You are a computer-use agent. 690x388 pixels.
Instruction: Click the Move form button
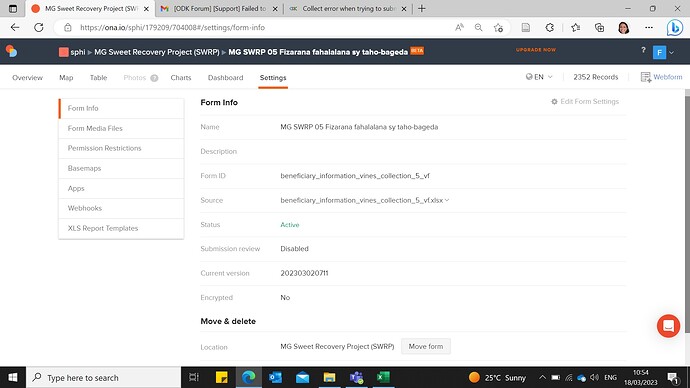pyautogui.click(x=426, y=346)
